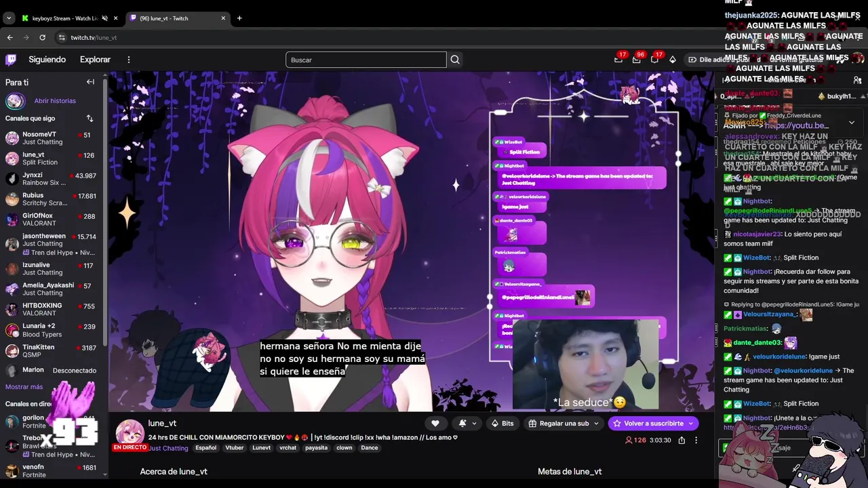
Task: Open the sort followed channels icon
Action: (x=90, y=119)
